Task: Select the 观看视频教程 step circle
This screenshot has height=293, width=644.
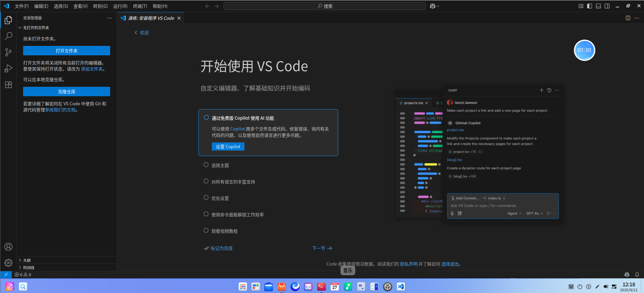Action: click(x=206, y=231)
